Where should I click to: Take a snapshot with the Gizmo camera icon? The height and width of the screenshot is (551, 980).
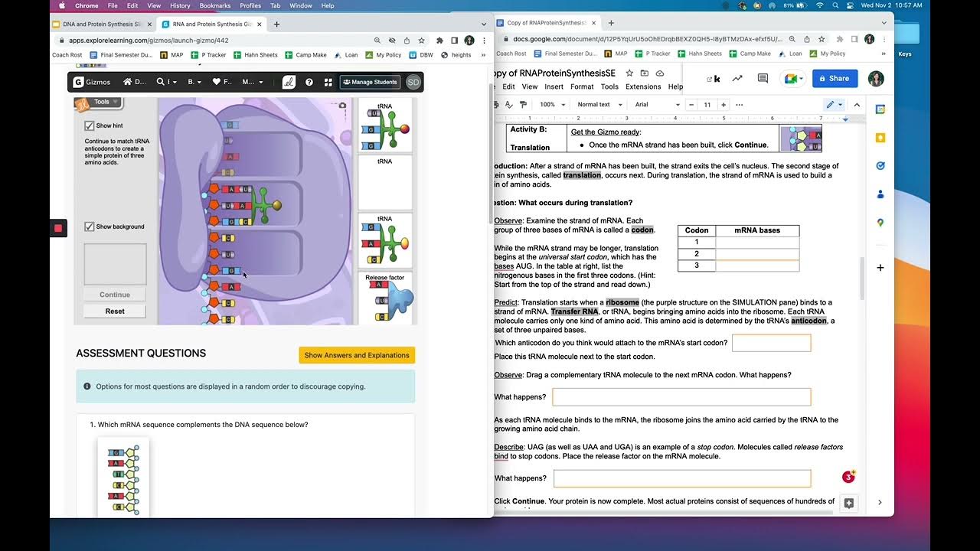(x=342, y=106)
